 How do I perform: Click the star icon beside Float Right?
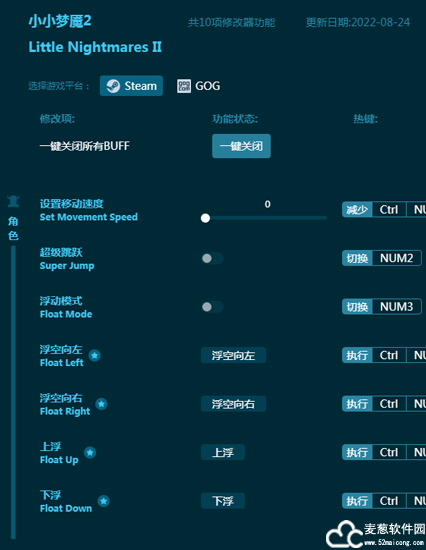[101, 404]
